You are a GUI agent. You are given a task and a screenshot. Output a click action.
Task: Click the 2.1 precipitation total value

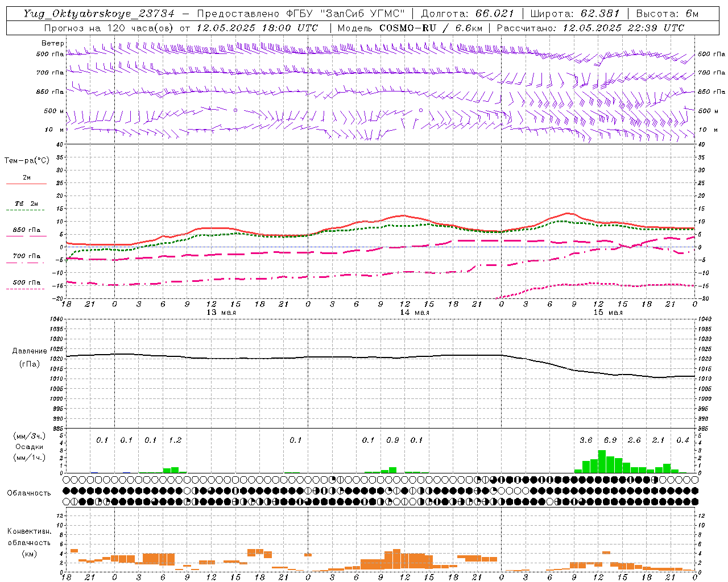point(658,440)
